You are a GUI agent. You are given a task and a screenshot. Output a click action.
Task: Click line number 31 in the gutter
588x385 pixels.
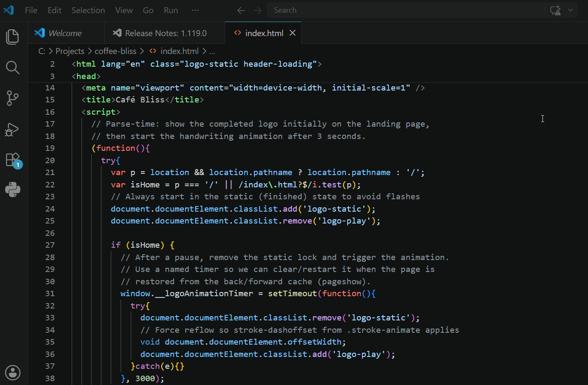50,293
